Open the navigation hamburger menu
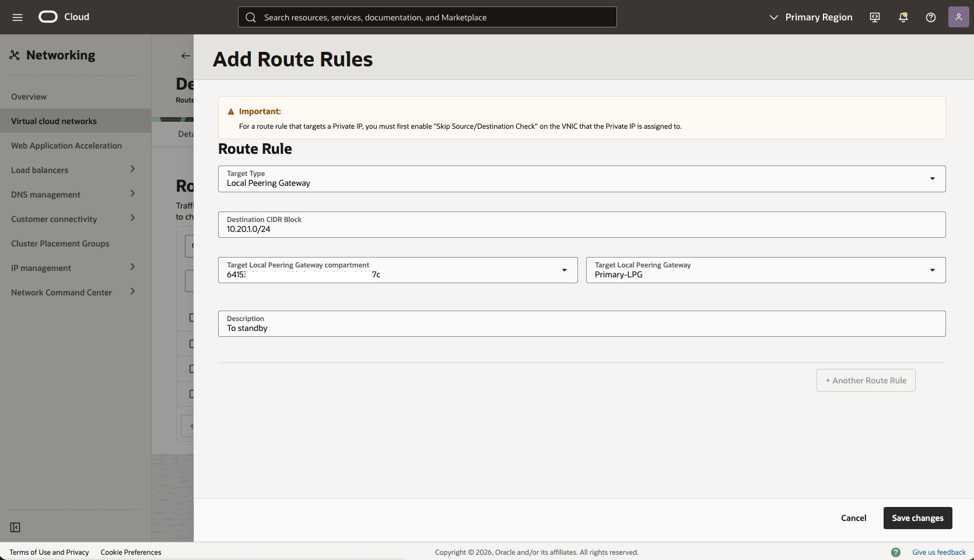The height and width of the screenshot is (560, 974). [x=17, y=17]
